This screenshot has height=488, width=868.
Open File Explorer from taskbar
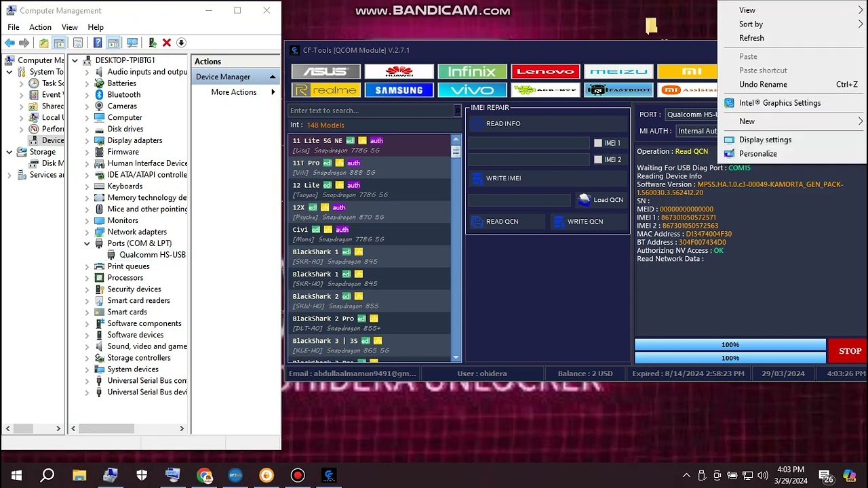[79, 475]
